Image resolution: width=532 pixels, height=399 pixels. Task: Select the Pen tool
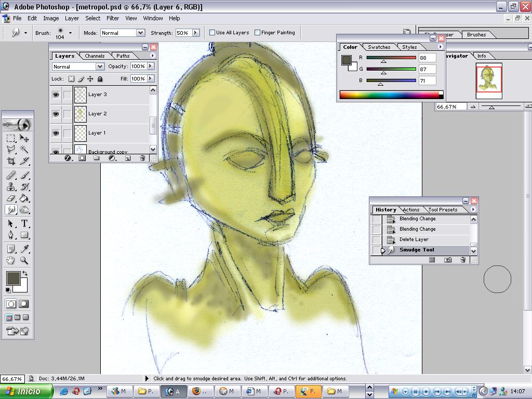point(11,235)
